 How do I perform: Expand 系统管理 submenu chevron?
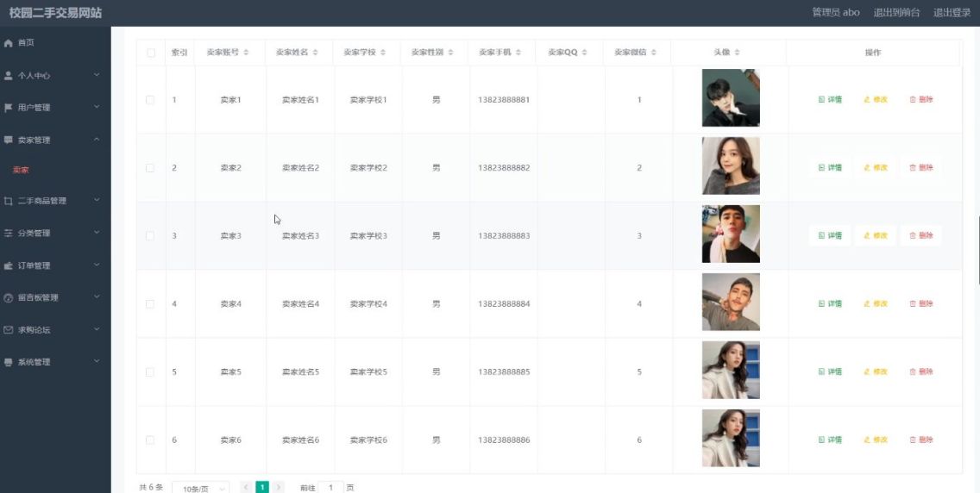[x=97, y=361]
